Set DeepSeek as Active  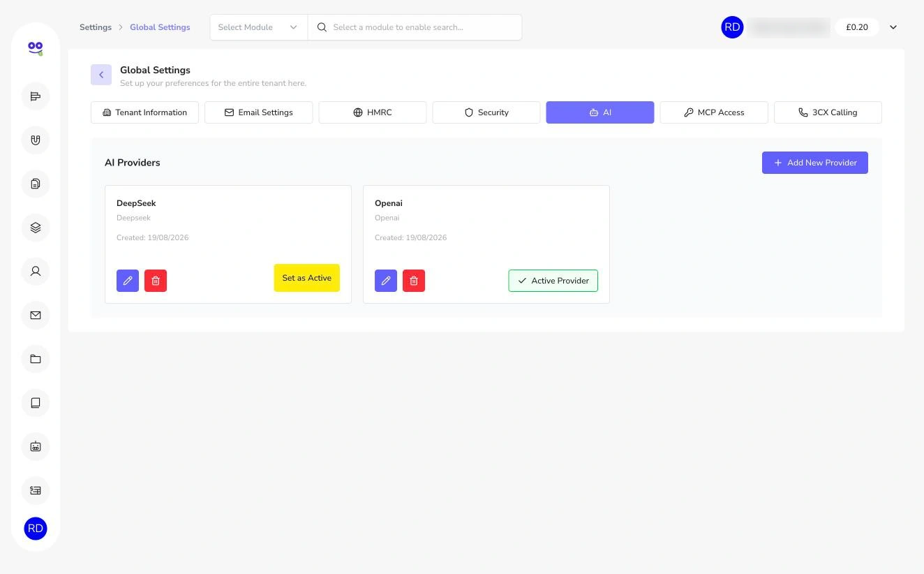pyautogui.click(x=307, y=278)
